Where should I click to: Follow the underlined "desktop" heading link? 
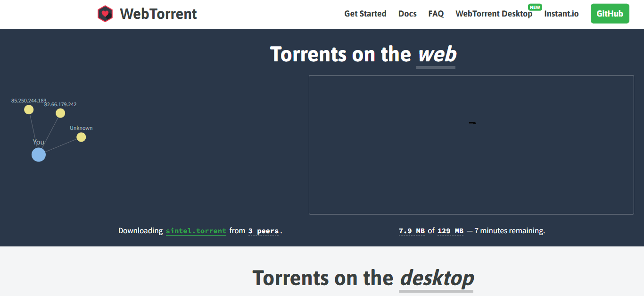[x=436, y=278]
